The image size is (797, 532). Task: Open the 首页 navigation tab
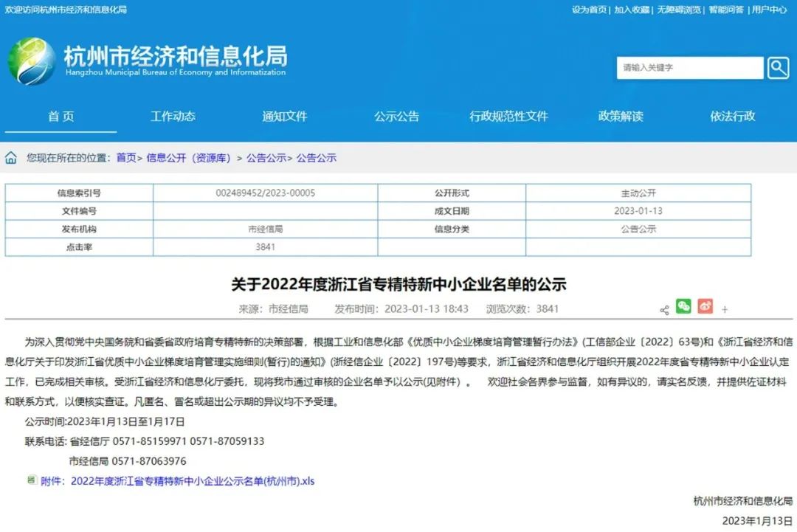click(x=61, y=117)
